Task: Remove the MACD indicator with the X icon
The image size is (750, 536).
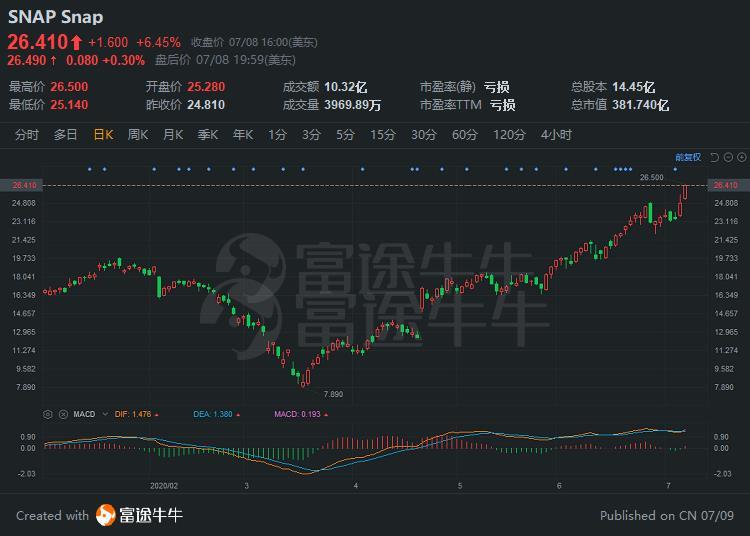Action: (x=63, y=414)
